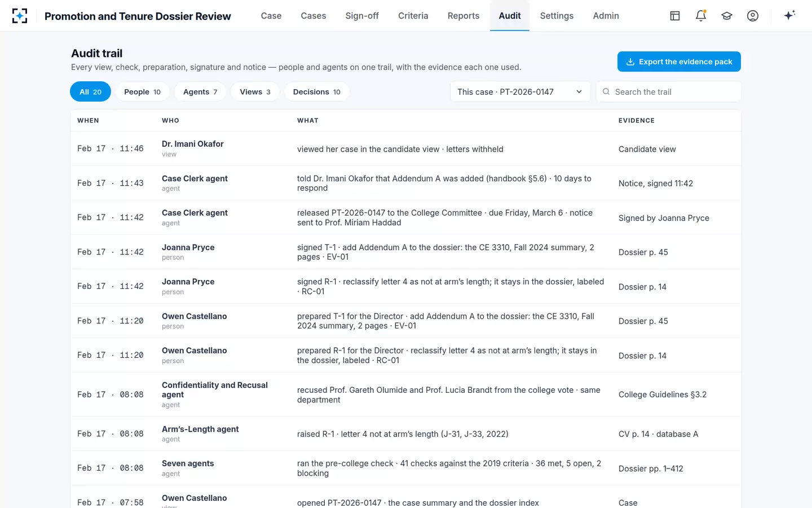Filter the trail by Decisions
Screen dimensions: 812x508
(317, 91)
